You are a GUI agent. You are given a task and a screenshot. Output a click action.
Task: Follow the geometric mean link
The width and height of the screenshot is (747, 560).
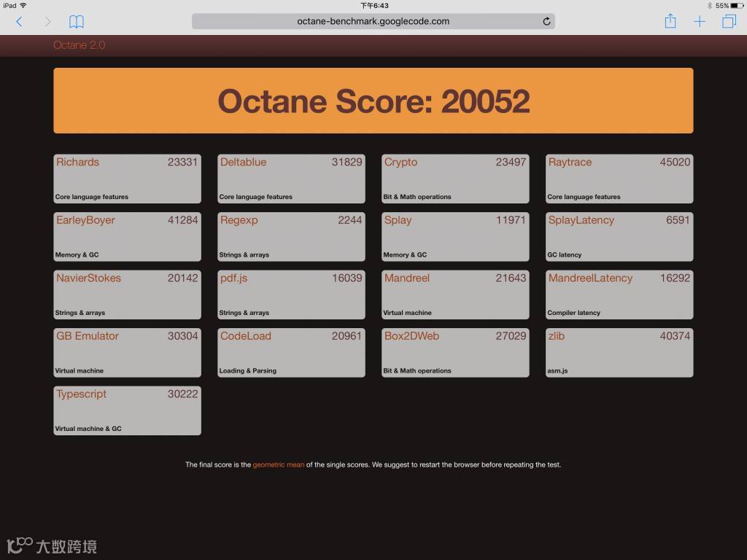click(278, 464)
